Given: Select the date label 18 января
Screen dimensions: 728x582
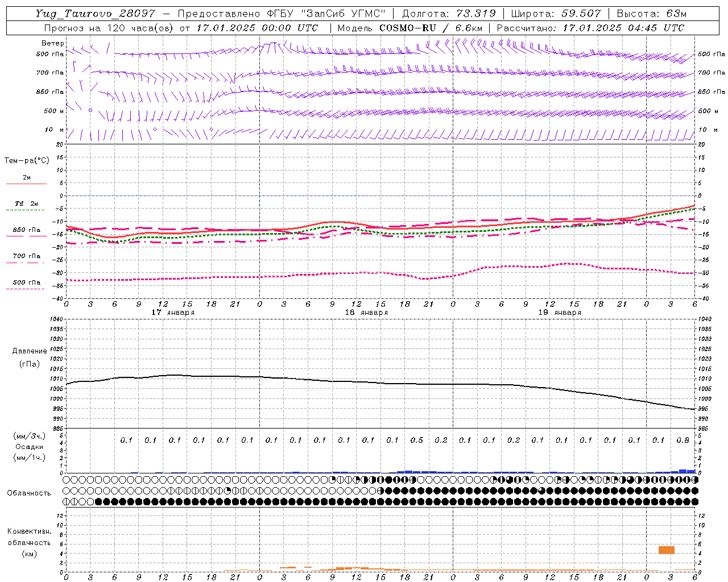Looking at the screenshot, I should [366, 313].
